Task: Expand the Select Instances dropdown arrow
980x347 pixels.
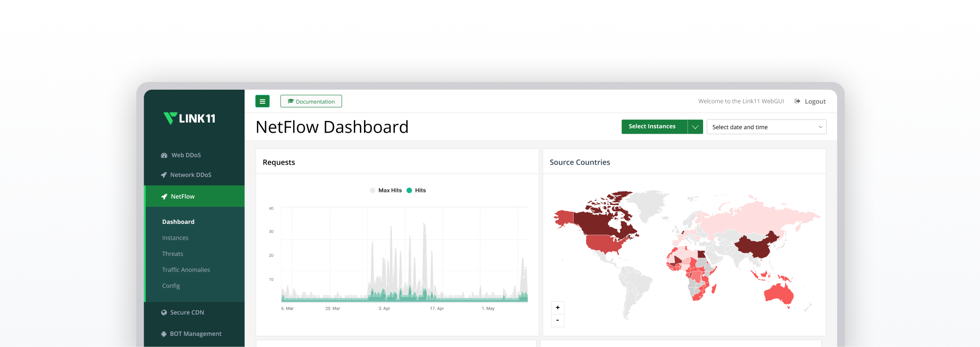Action: [x=696, y=127]
